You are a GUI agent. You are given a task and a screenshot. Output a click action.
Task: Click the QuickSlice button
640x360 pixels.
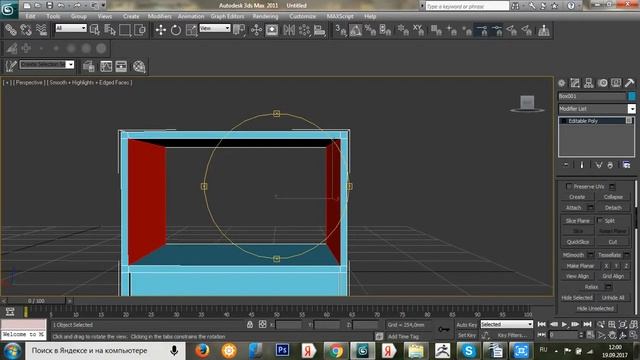click(x=578, y=242)
